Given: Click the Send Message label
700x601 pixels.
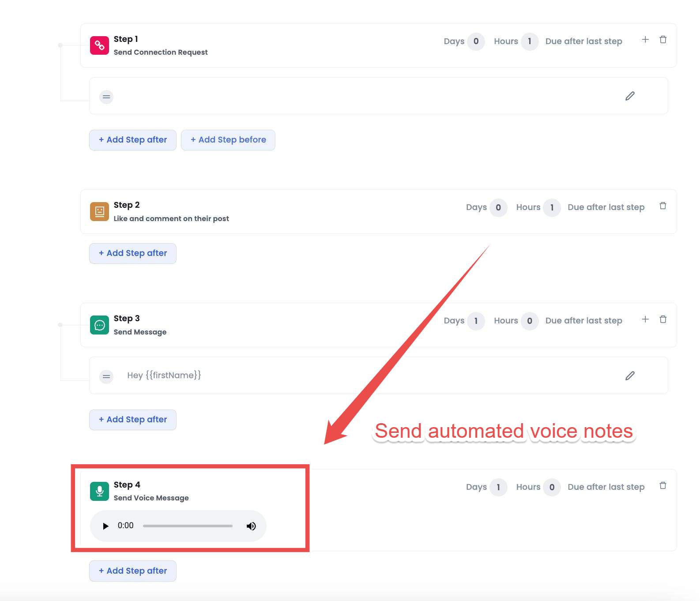Looking at the screenshot, I should [x=140, y=332].
